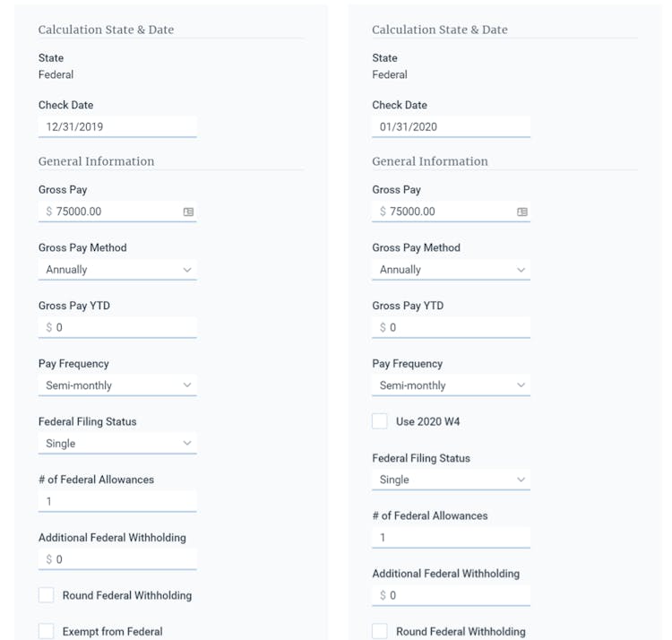Enable Use 2020 W4 checkbox
This screenshot has width=672, height=640.
(x=380, y=421)
